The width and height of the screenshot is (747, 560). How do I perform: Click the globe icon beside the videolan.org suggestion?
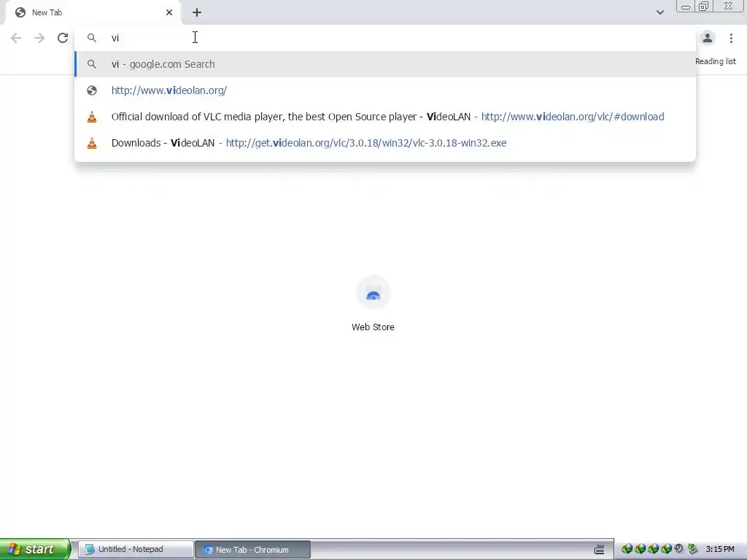tap(92, 90)
